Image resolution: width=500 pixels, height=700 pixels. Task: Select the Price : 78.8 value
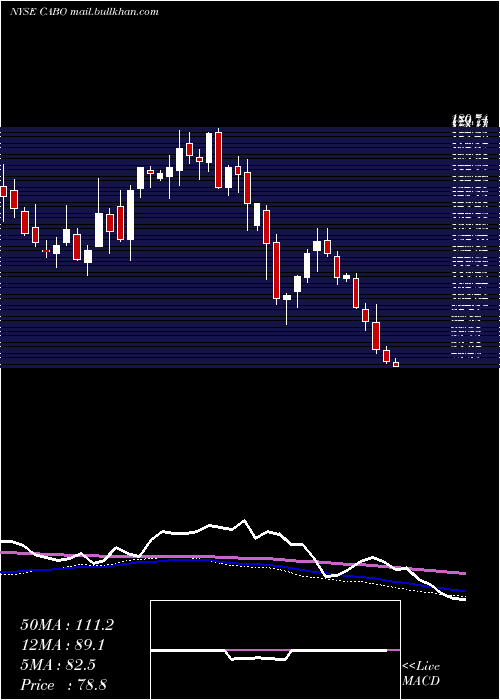pos(63,685)
